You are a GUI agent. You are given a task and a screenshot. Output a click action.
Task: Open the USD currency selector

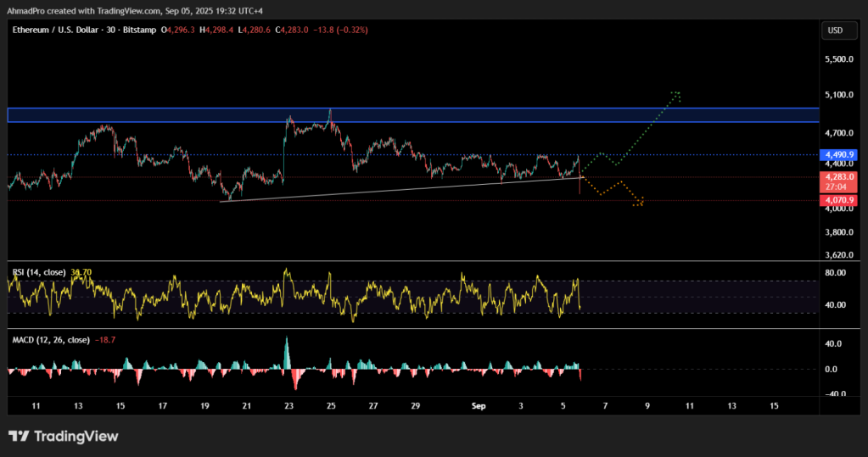835,31
